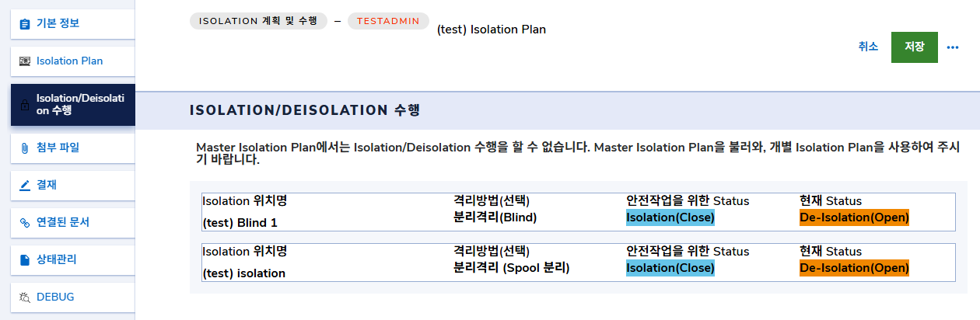Screen dimensions: 980x320
Task: Open the three-dots more options menu
Action: point(953,47)
